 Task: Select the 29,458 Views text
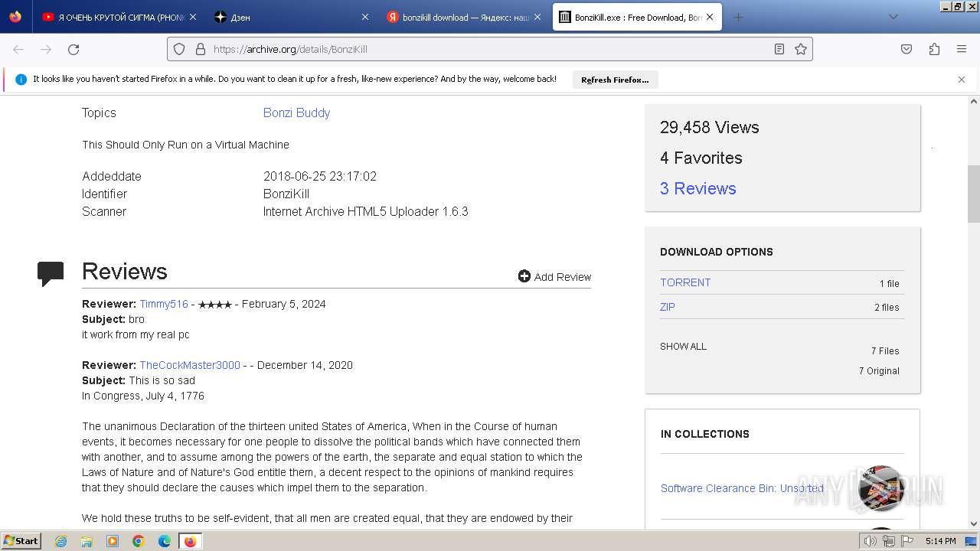point(710,127)
